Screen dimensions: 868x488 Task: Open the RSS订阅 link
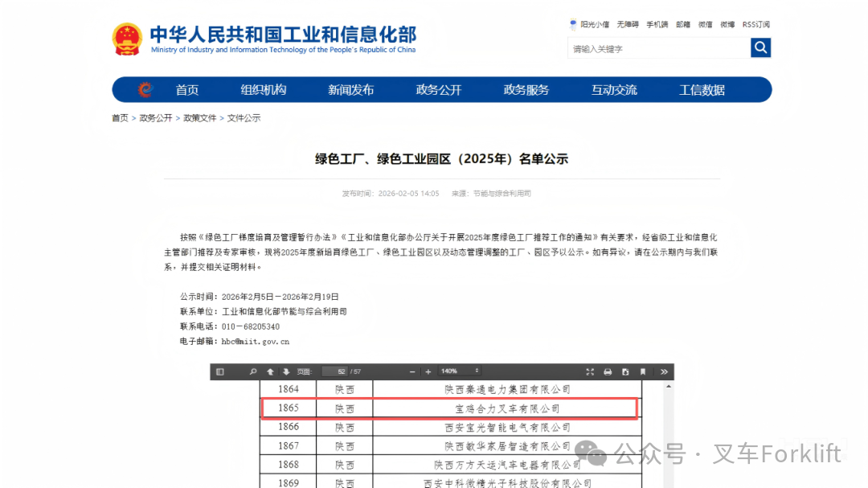tap(755, 25)
